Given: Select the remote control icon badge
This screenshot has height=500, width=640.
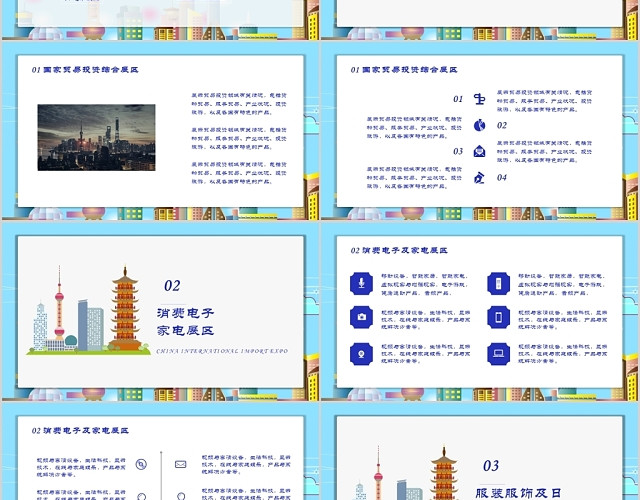Looking at the screenshot, I should coord(498,283).
